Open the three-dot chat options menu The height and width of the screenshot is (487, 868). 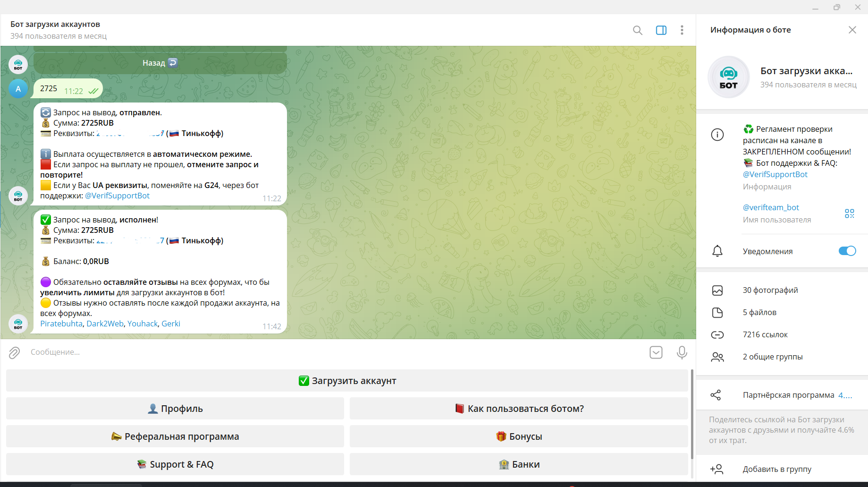(682, 30)
